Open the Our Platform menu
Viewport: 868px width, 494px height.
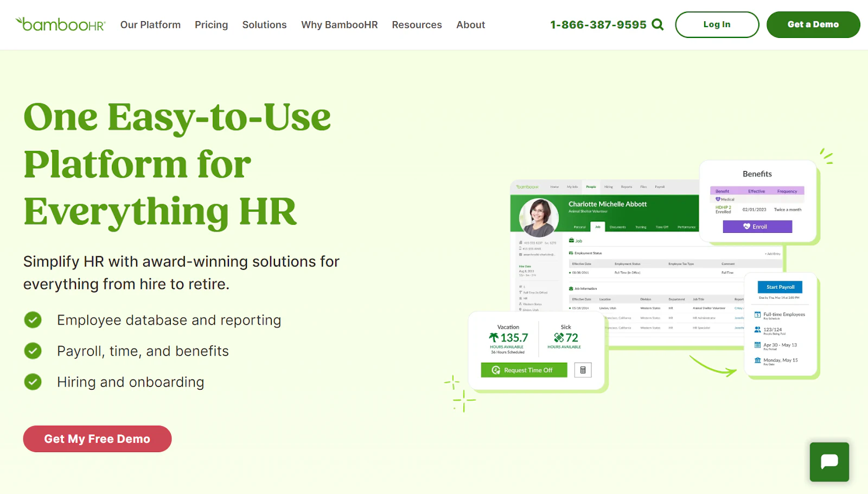point(150,25)
